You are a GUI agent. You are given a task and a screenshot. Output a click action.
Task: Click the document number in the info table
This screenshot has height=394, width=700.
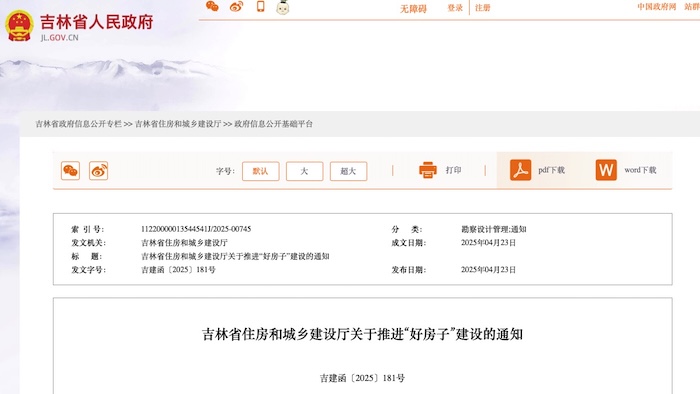click(178, 270)
